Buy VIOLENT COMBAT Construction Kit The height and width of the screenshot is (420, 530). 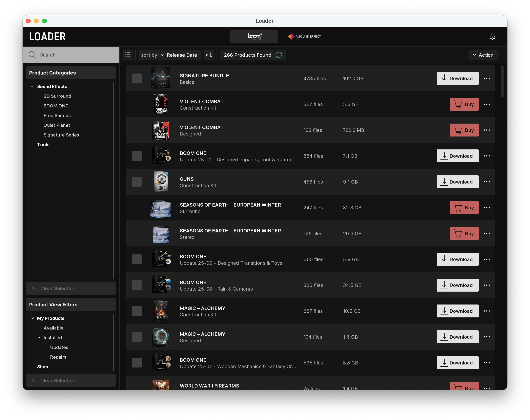(464, 104)
